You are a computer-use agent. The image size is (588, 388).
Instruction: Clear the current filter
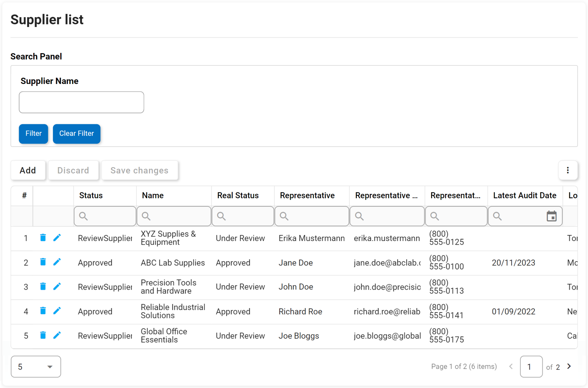(76, 134)
